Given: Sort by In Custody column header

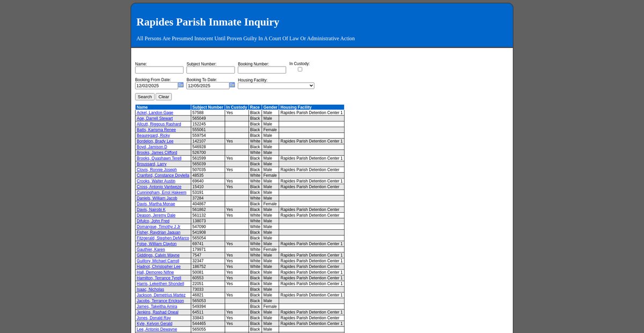Looking at the screenshot, I should (x=237, y=107).
